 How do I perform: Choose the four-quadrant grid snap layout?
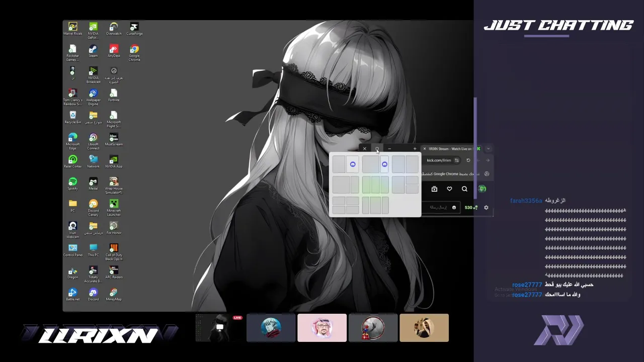coord(345,205)
